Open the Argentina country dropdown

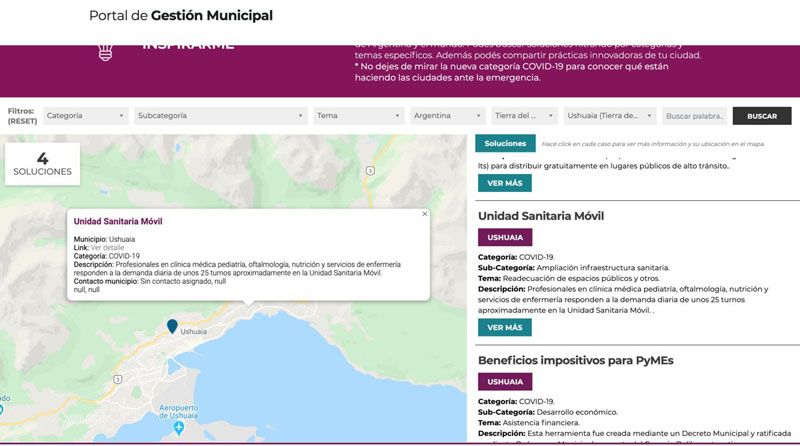(x=447, y=116)
